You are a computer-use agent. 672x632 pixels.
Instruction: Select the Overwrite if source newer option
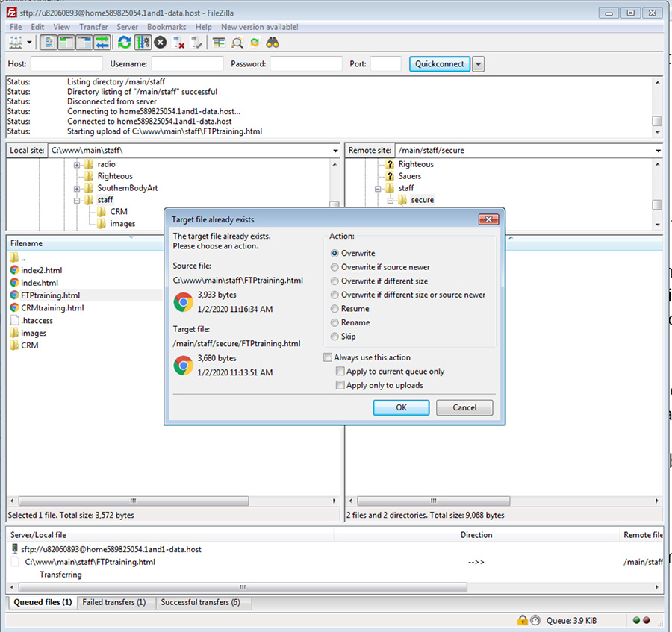click(335, 267)
